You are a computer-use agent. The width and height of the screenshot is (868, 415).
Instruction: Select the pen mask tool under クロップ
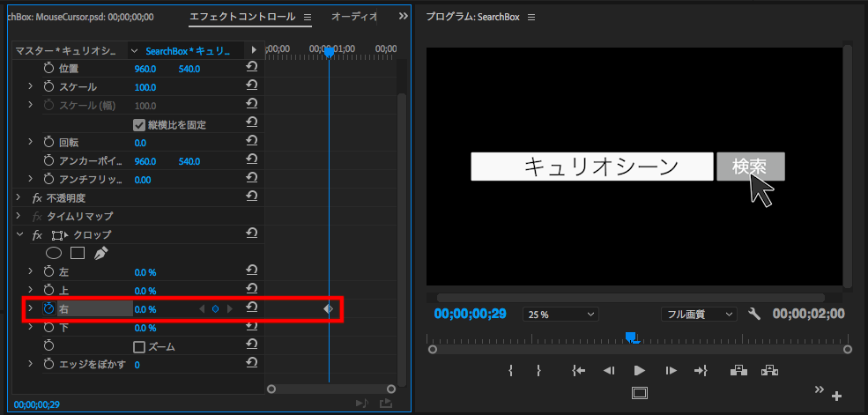(100, 253)
